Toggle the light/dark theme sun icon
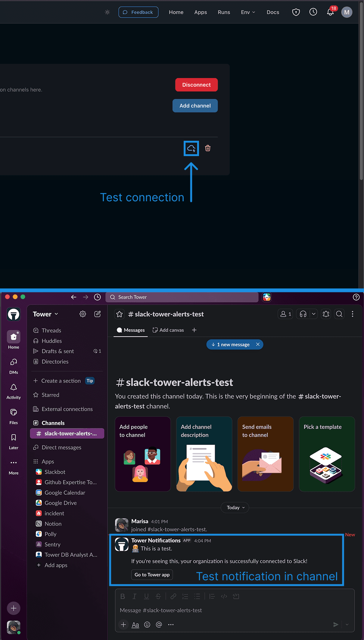This screenshot has height=640, width=364. click(108, 12)
